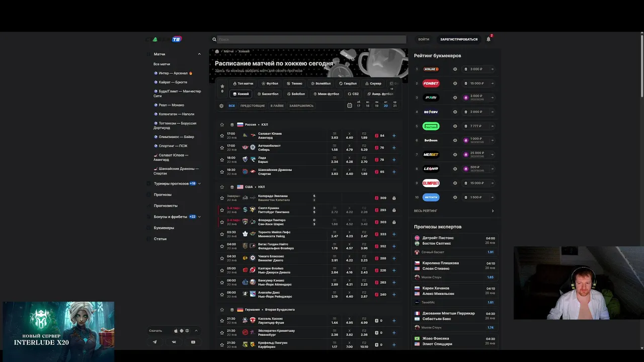Favorite the США НХЛ league star
Screen dimensions: 644x362
tap(222, 187)
